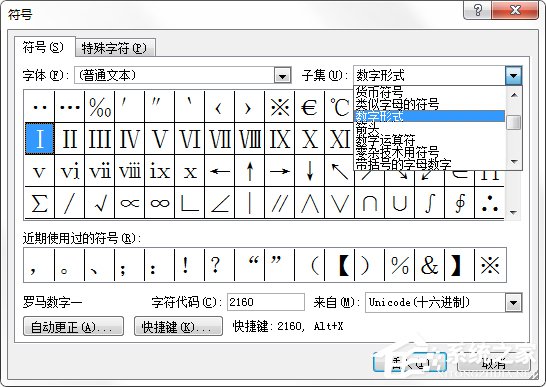Click the subset list scroll-up arrow
Screen dimensions: 546x387
pyautogui.click(x=514, y=94)
